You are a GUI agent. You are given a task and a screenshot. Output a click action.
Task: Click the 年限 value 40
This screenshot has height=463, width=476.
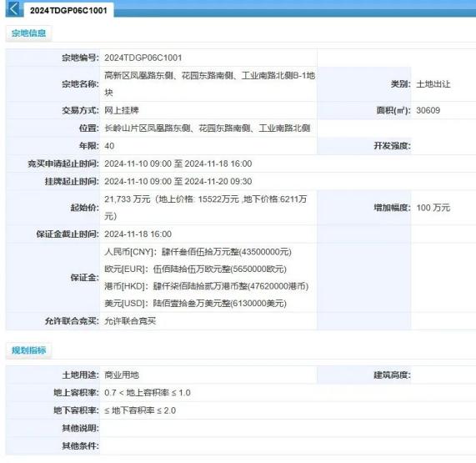[x=109, y=146]
